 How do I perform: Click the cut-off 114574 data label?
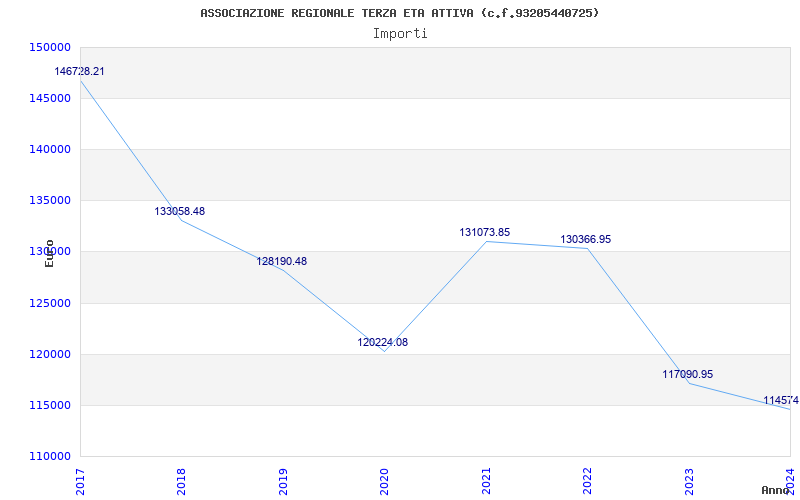point(781,400)
